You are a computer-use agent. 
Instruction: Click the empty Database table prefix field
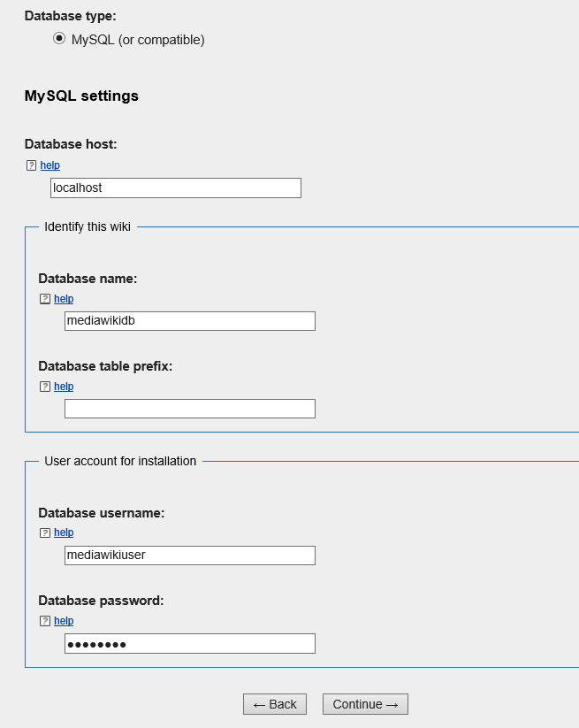coord(190,409)
